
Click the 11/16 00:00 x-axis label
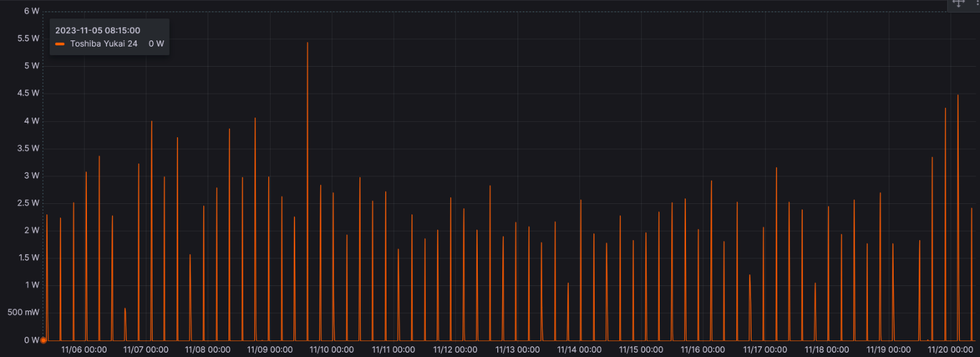point(703,350)
